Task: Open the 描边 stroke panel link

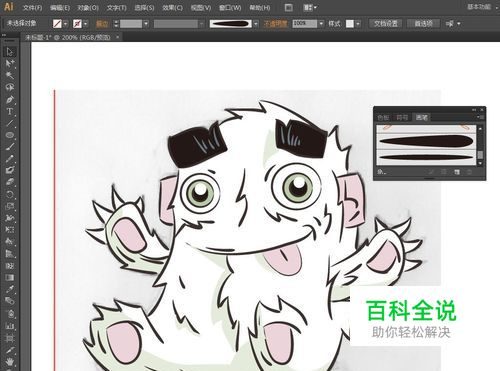Action: click(102, 24)
